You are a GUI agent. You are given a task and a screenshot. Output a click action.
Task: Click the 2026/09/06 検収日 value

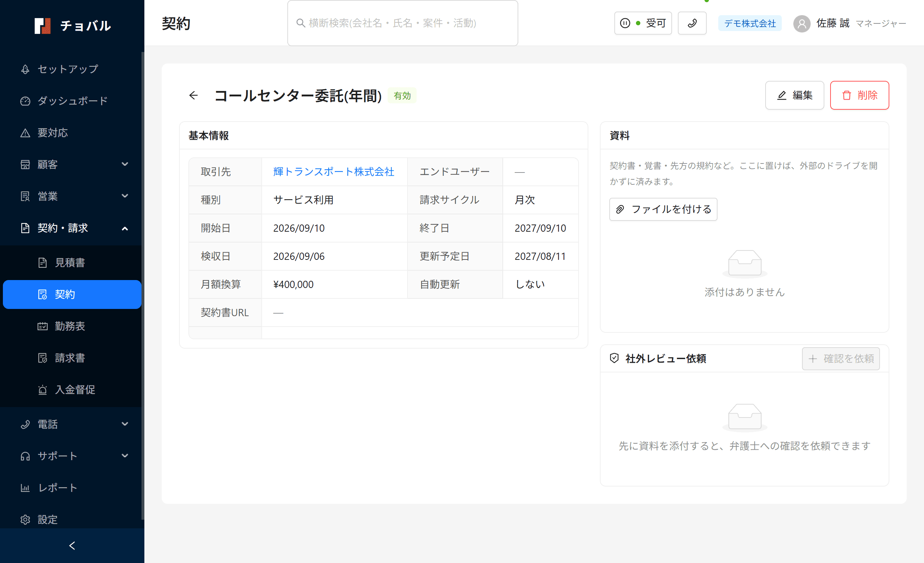click(299, 256)
